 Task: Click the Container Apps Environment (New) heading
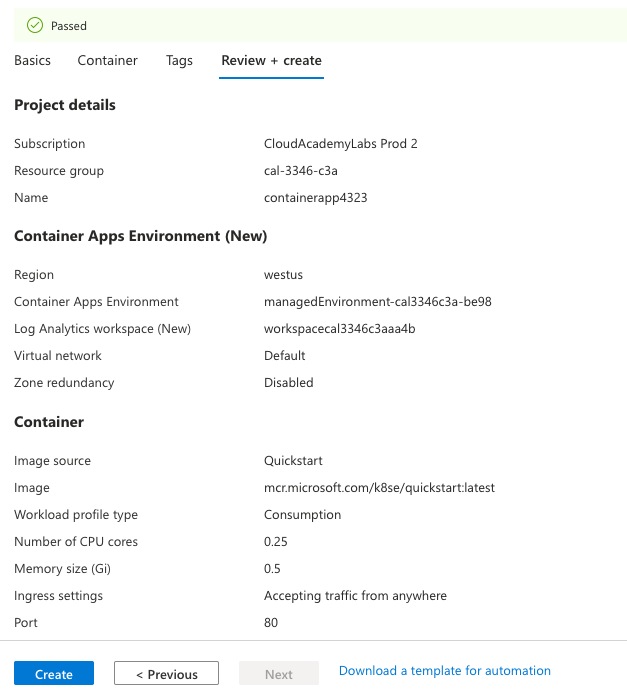tap(140, 237)
